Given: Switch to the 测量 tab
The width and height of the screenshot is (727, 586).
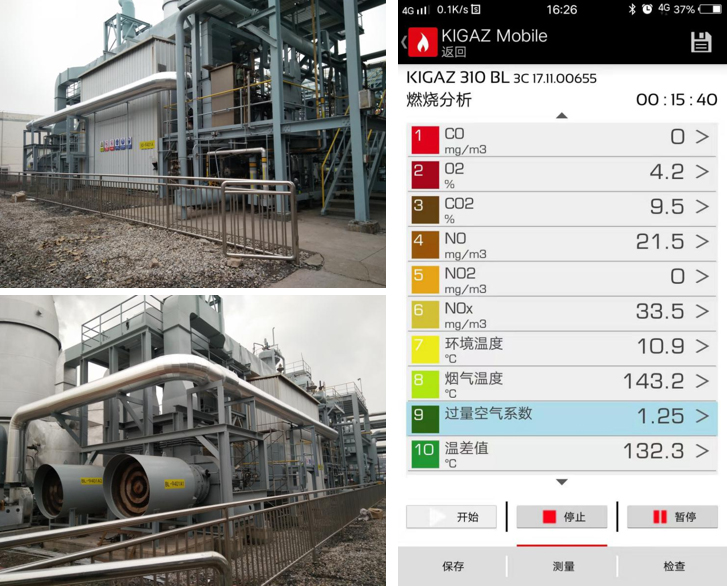Looking at the screenshot, I should tap(563, 566).
